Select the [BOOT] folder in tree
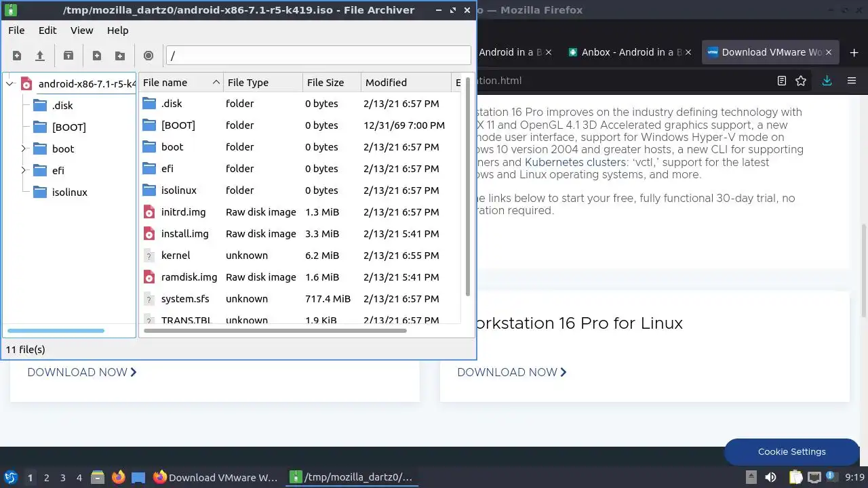This screenshot has width=868, height=488. pos(68,127)
